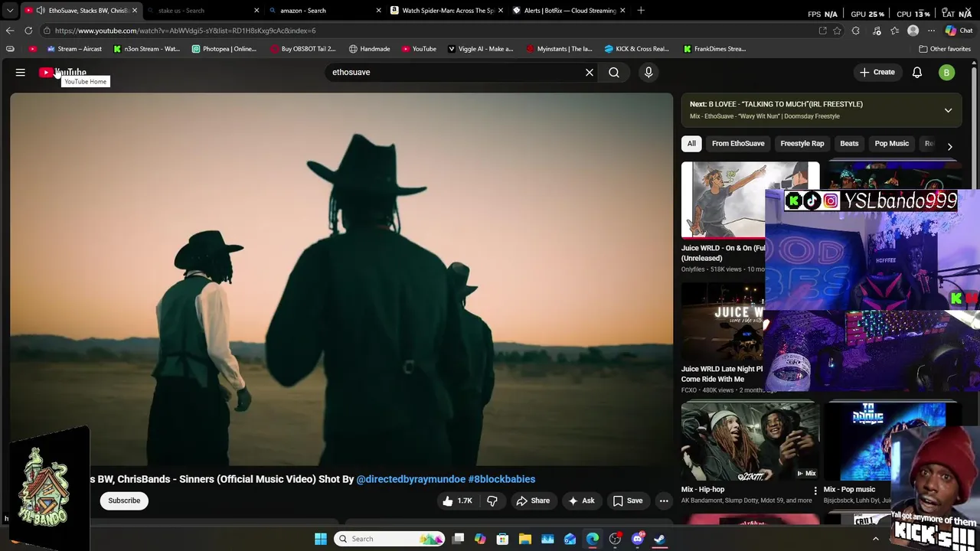
Task: Share the Sinners music video
Action: (x=533, y=500)
